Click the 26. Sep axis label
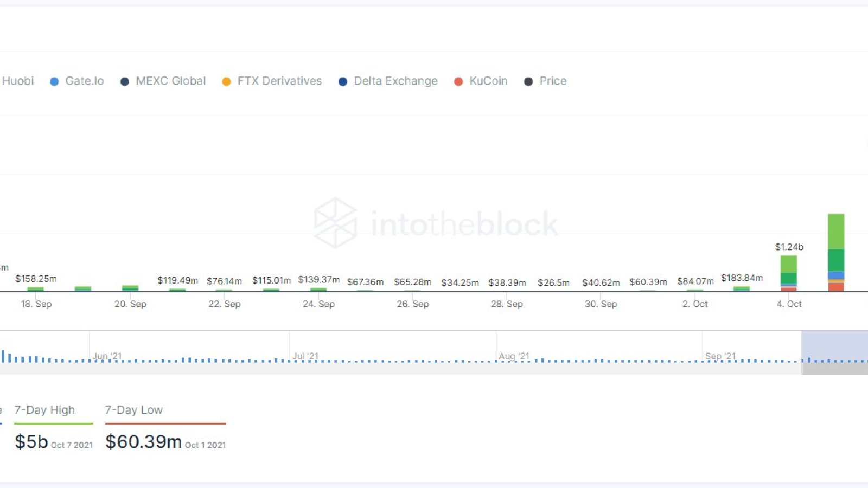 412,304
